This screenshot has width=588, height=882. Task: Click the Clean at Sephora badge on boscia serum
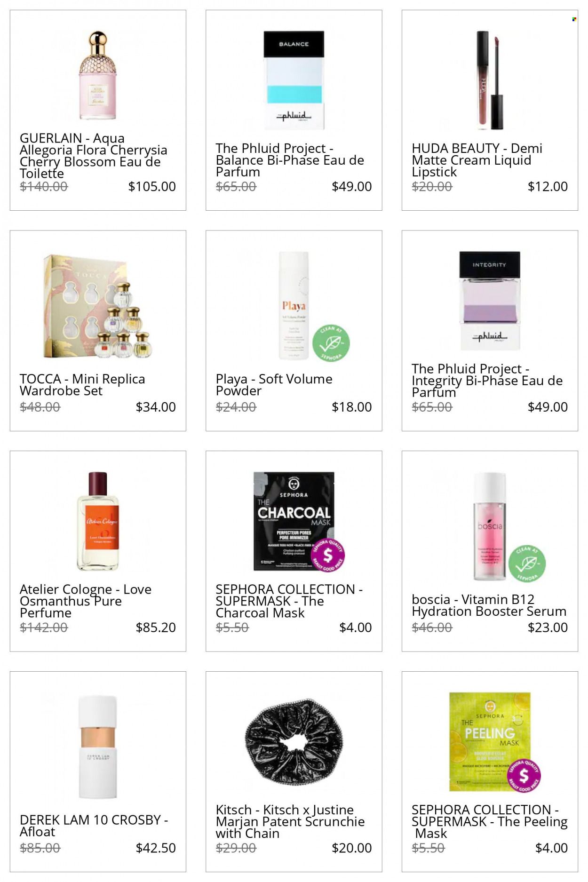click(x=527, y=563)
